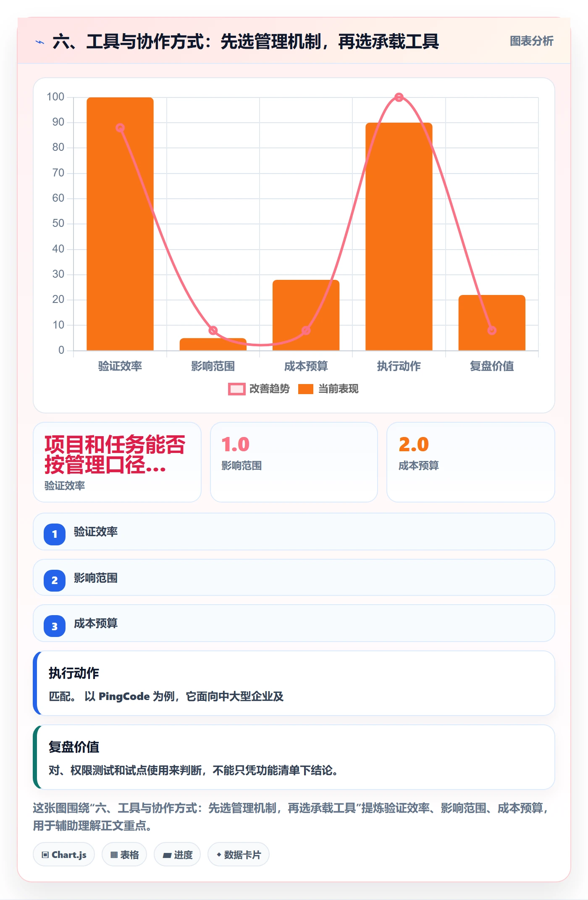Toggle the 改善趋势 legend swatch
This screenshot has height=900, width=588.
click(x=236, y=389)
